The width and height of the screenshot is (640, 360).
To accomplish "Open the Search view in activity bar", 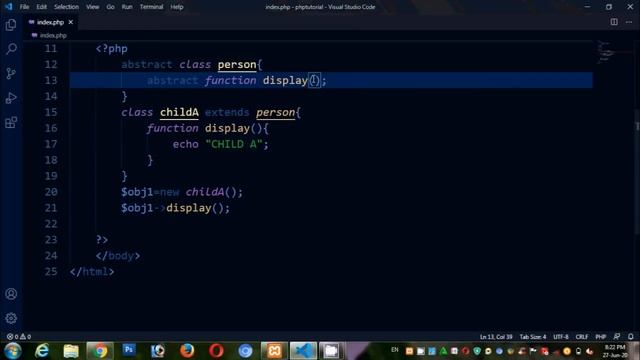I will [11, 49].
